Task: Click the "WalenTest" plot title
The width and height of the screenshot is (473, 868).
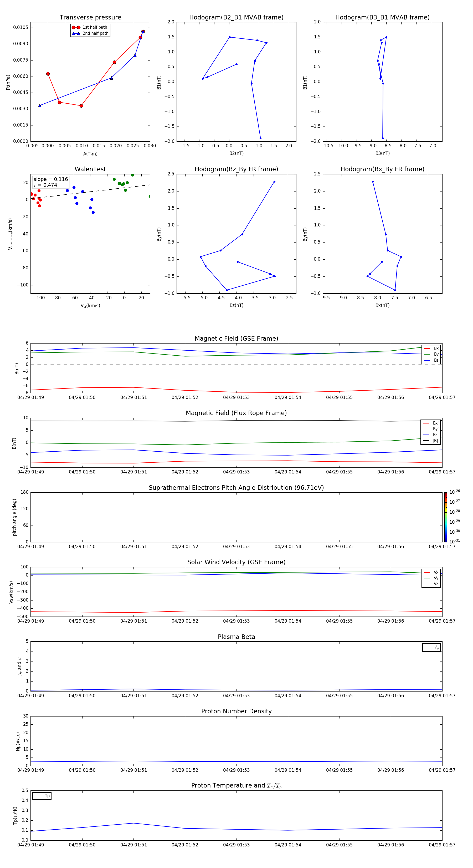Action: click(x=90, y=169)
